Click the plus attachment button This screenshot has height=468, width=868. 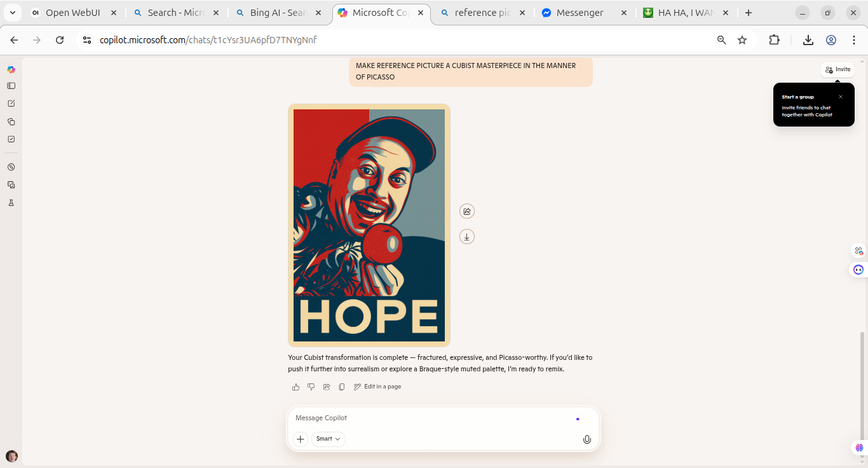coord(301,439)
